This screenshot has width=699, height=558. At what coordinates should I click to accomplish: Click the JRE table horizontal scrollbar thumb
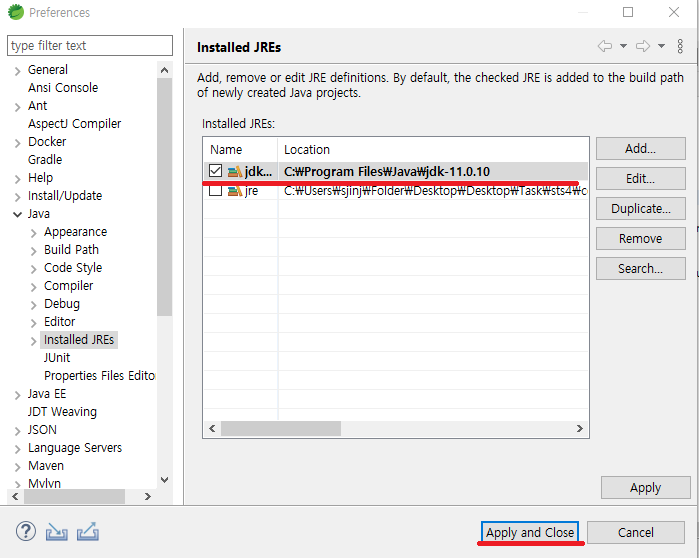click(281, 429)
